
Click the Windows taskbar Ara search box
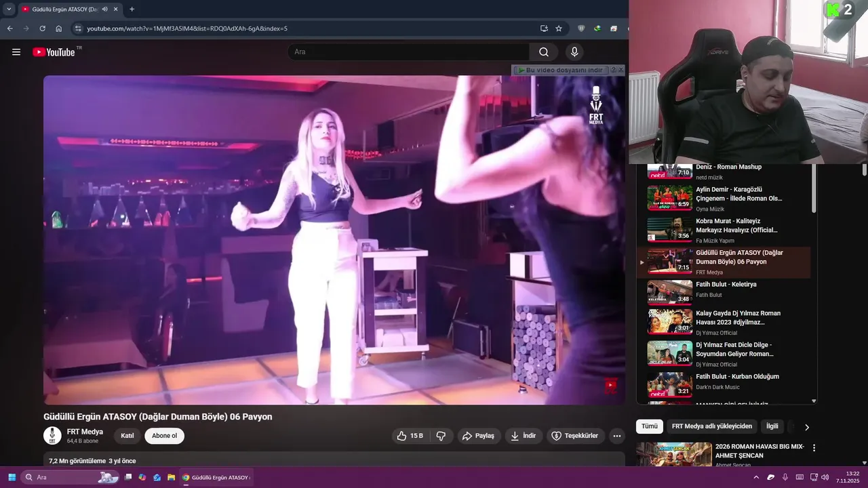[70, 477]
